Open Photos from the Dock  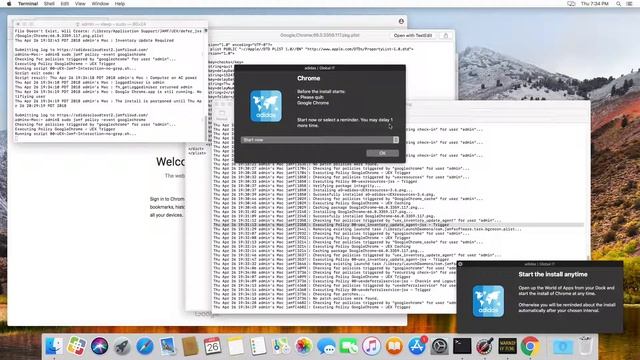[x=303, y=347]
